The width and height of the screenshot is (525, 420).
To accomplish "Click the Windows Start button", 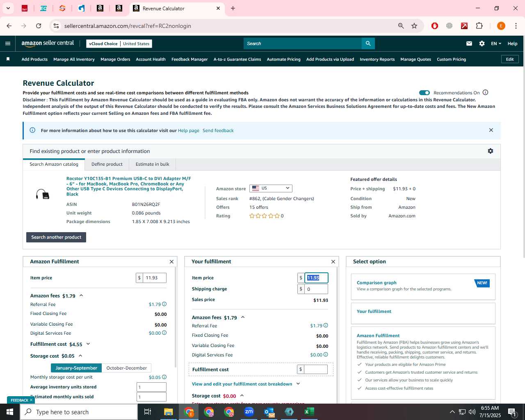I will click(x=10, y=412).
